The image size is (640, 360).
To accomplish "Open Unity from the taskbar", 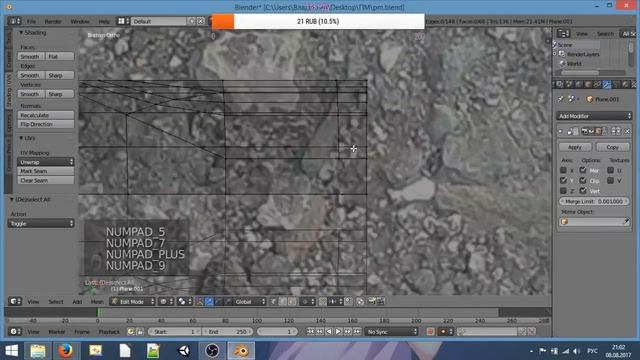I will [x=183, y=351].
